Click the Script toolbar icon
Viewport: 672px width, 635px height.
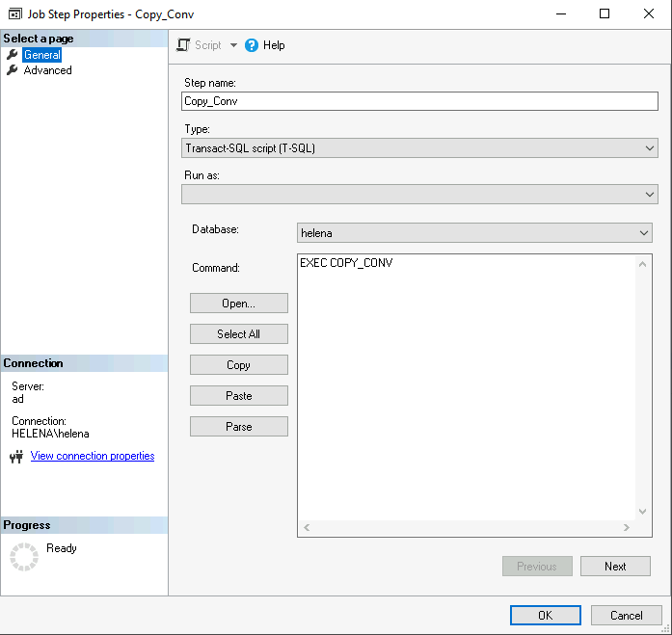click(x=183, y=45)
